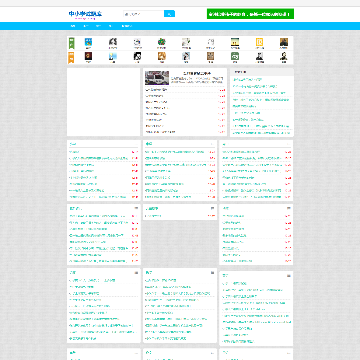Click the blue magnifier search button
The width and height of the screenshot is (360, 360).
pyautogui.click(x=169, y=14)
